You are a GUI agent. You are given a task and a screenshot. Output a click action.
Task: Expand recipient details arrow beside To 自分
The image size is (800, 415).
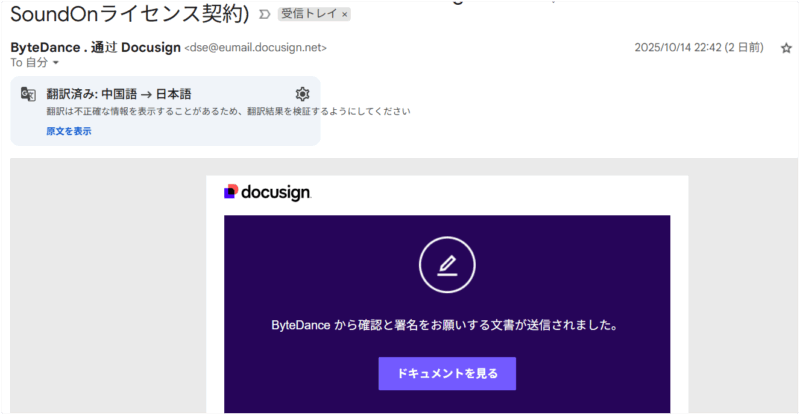click(x=56, y=63)
